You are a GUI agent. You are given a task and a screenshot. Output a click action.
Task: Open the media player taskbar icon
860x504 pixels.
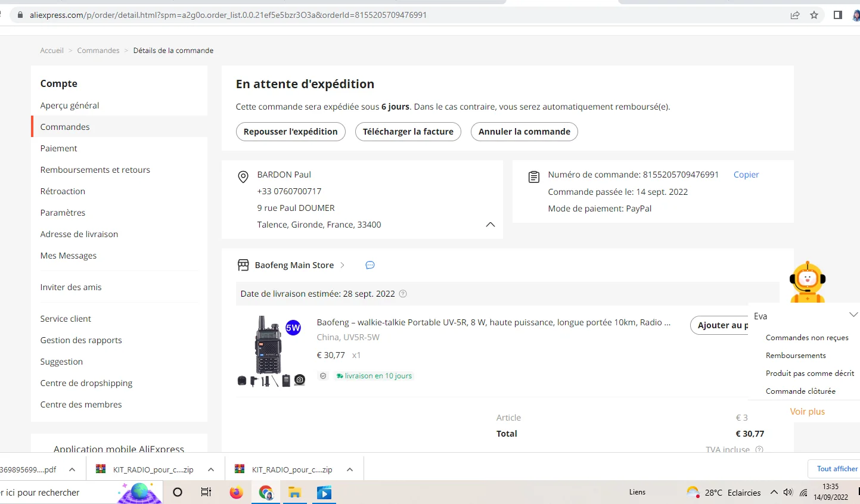(324, 492)
